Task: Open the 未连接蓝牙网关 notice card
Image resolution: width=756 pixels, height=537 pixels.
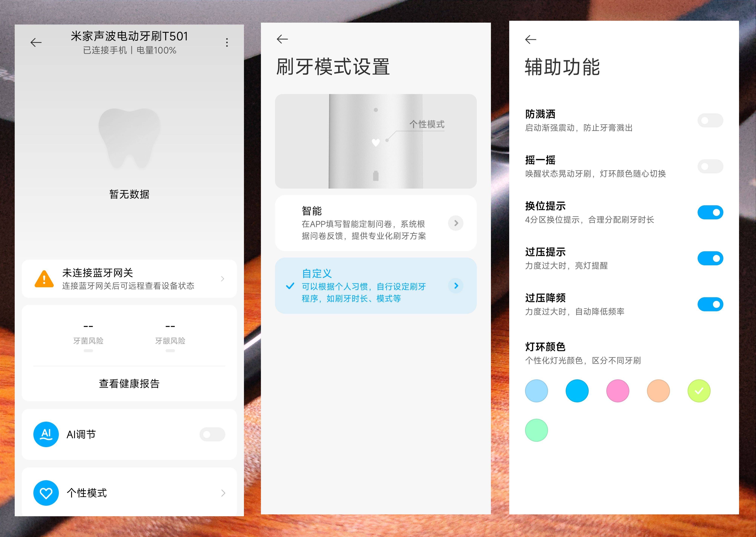Action: click(x=129, y=279)
